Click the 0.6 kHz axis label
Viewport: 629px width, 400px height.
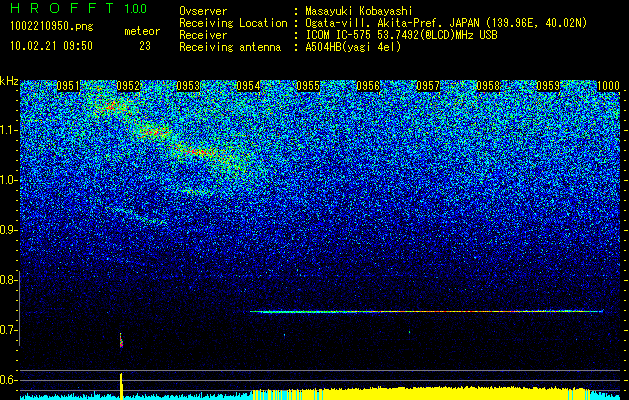click(x=7, y=380)
